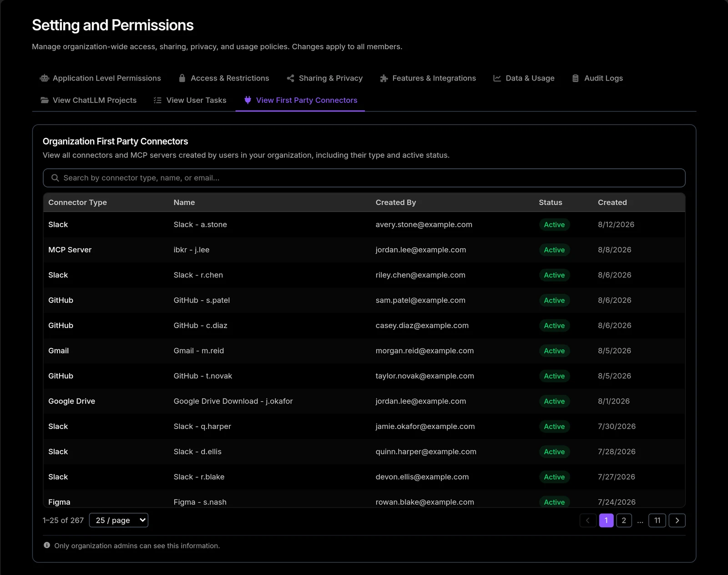Click the Gmail connector type cell

click(x=59, y=351)
